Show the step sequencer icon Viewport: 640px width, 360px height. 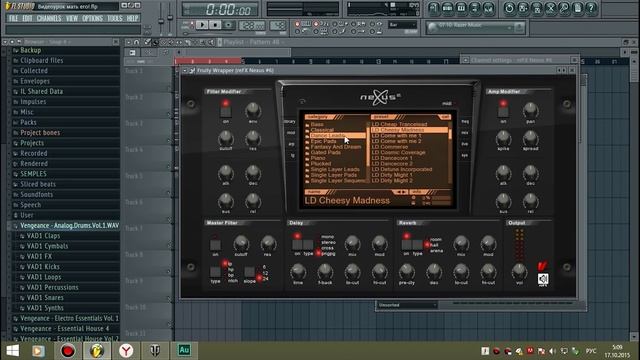[447, 8]
